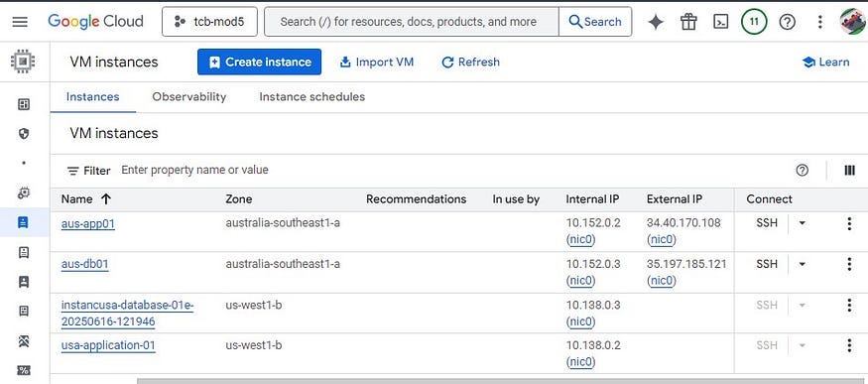Image resolution: width=868 pixels, height=384 pixels.
Task: Click the External IP column header
Action: (x=675, y=199)
